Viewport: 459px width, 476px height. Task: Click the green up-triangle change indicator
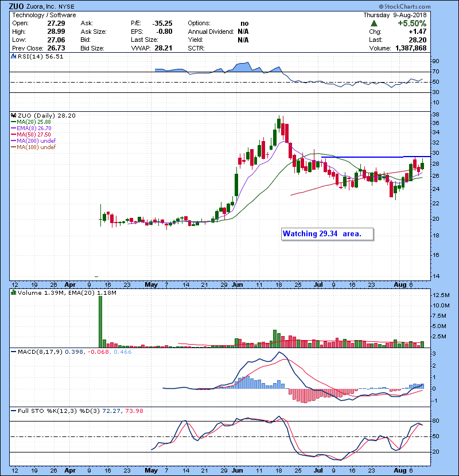374,24
